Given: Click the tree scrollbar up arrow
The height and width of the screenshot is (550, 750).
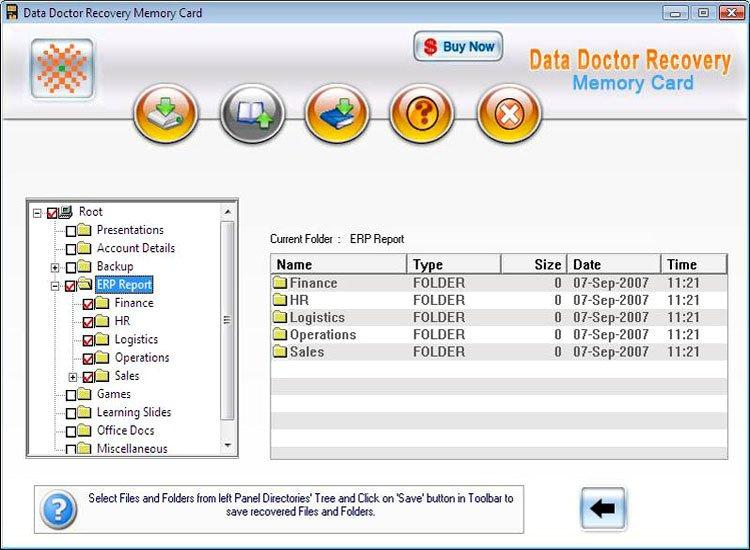Looking at the screenshot, I should (x=228, y=211).
